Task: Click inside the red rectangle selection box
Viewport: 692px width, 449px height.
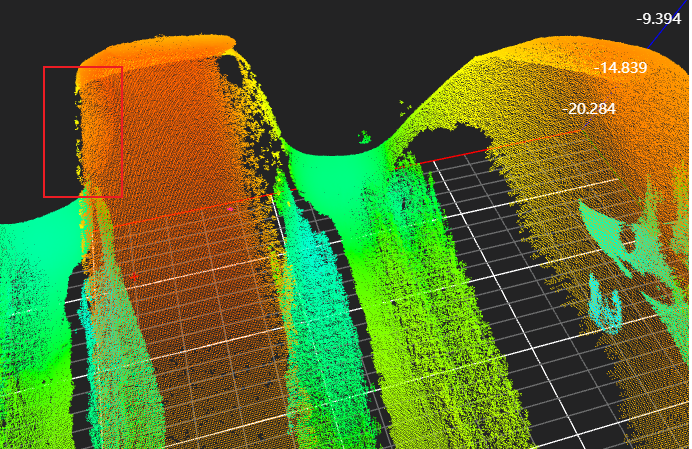Action: (x=83, y=132)
